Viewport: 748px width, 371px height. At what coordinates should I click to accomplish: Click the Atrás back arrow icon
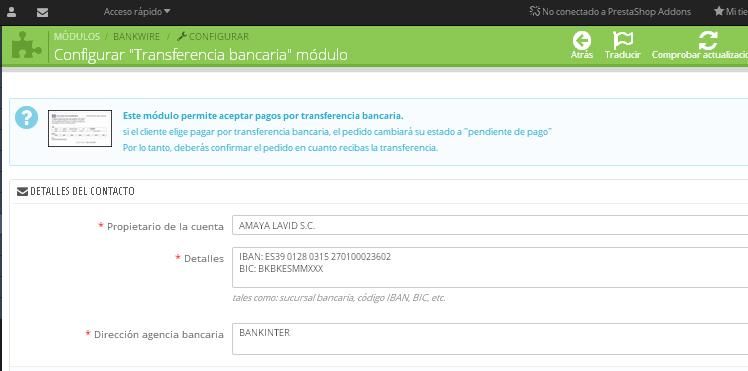tap(582, 41)
